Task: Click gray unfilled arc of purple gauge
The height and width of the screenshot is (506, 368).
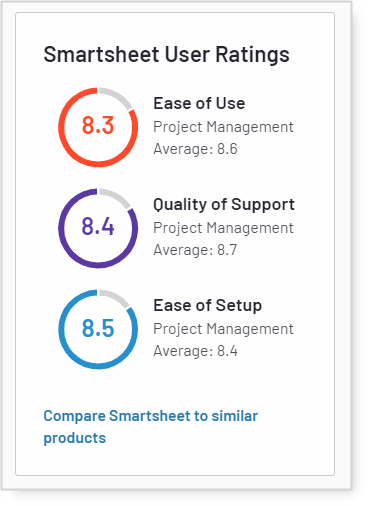Action: [x=117, y=196]
